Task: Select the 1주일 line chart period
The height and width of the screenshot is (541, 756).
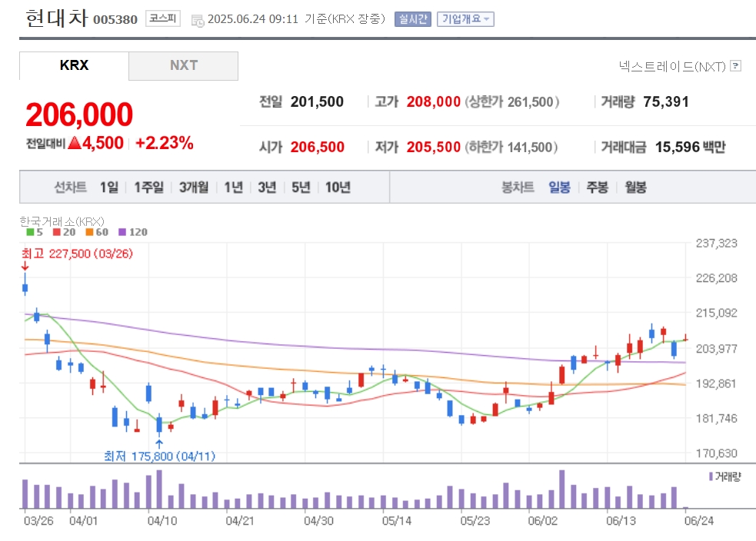Action: click(x=148, y=187)
